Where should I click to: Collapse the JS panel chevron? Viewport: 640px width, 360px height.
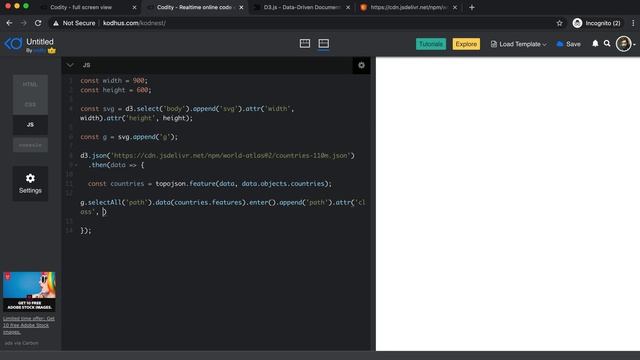click(x=70, y=65)
